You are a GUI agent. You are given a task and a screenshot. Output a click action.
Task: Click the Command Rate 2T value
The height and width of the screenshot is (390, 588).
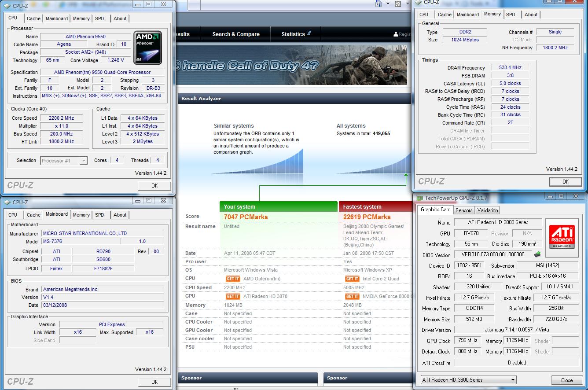510,123
